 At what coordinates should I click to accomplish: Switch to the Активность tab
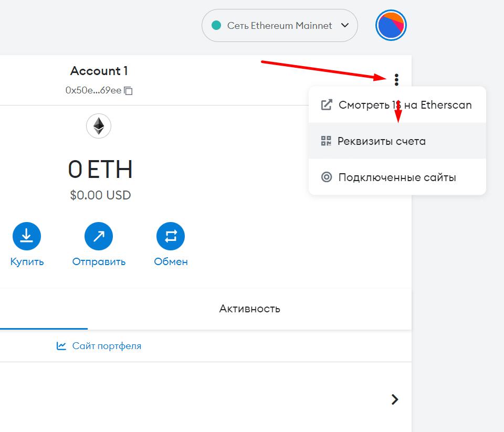click(x=249, y=309)
